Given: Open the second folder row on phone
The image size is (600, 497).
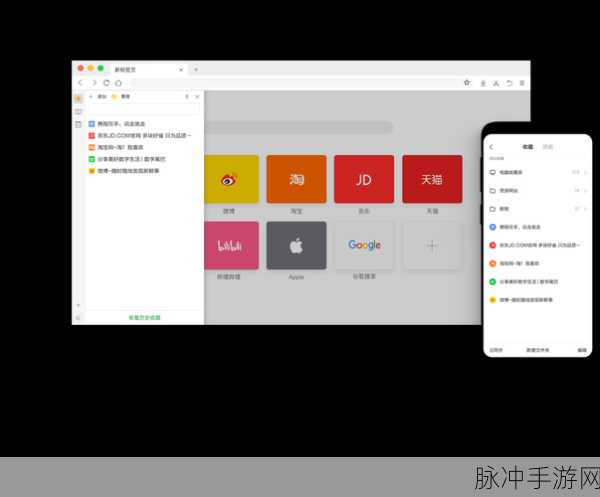Looking at the screenshot, I should (x=538, y=191).
